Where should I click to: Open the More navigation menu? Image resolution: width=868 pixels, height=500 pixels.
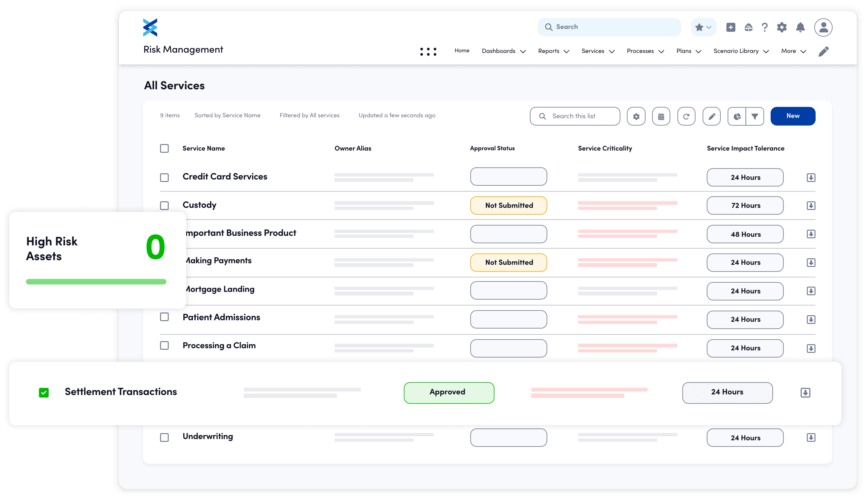793,51
